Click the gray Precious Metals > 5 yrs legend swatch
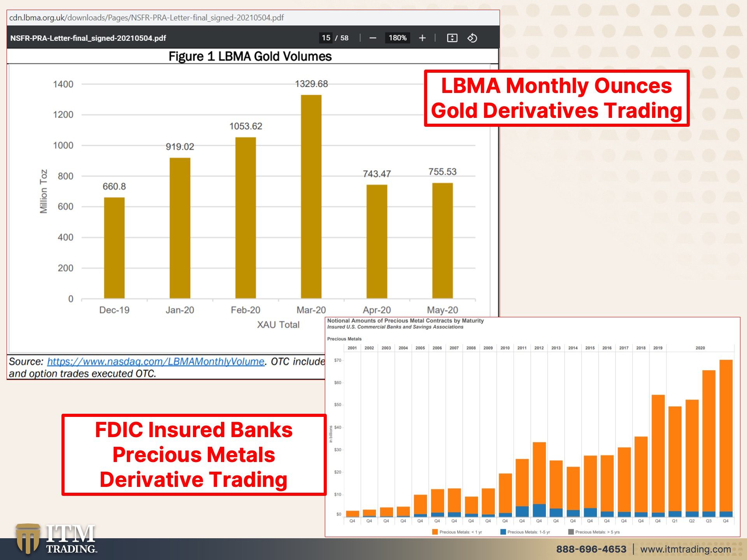 click(571, 532)
